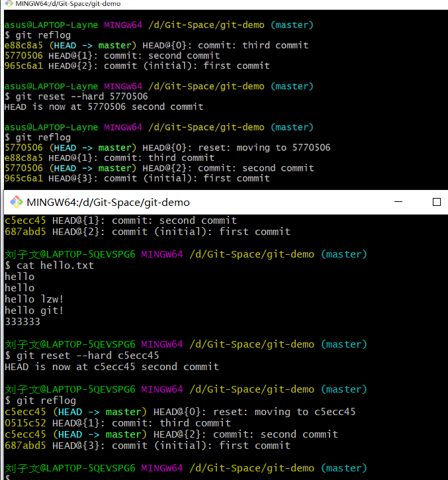Click '965c6a1 HEAD@{2}: commit (initial): first commit' line
Viewport: 448px width, 480px height.
click(x=137, y=66)
